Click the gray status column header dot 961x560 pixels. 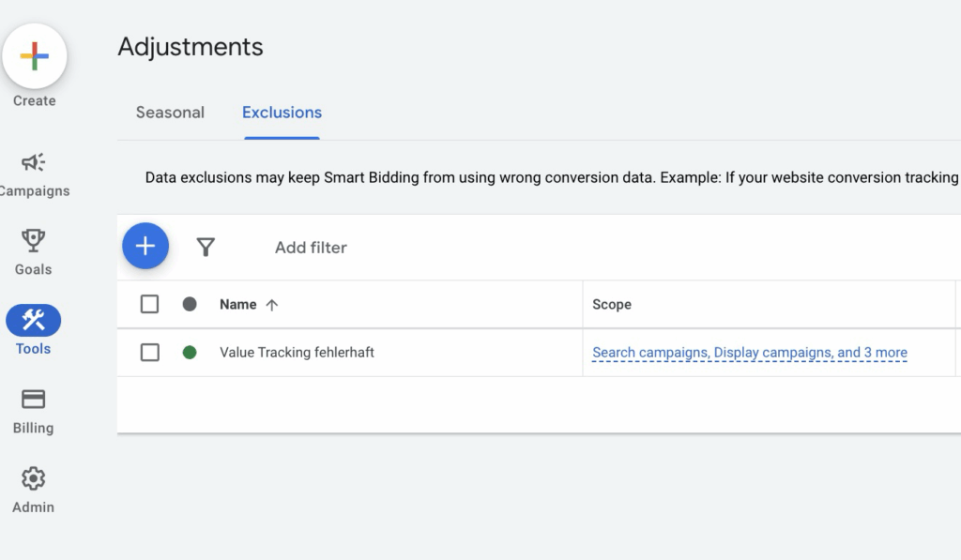coord(190,304)
